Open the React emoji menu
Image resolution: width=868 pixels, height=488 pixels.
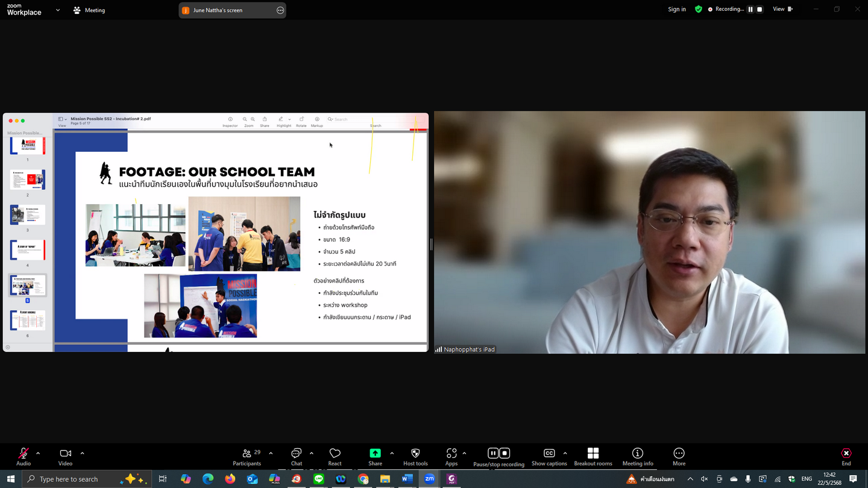pyautogui.click(x=335, y=456)
